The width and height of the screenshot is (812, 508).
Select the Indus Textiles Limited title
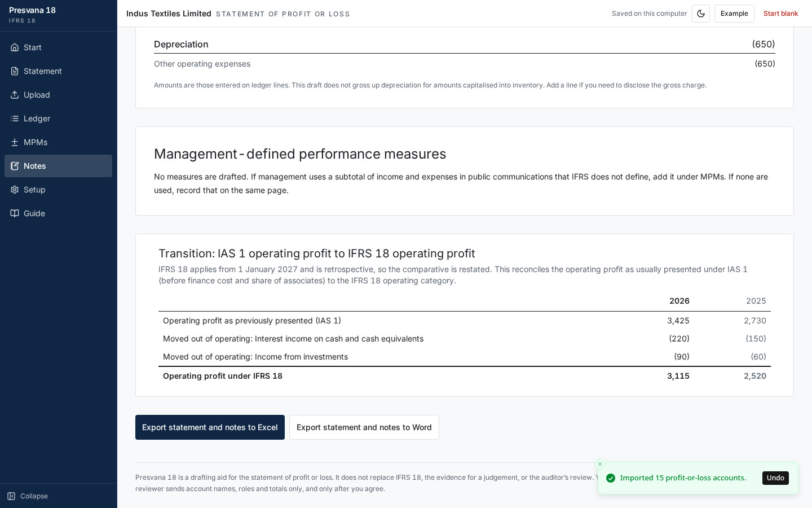pyautogui.click(x=169, y=14)
